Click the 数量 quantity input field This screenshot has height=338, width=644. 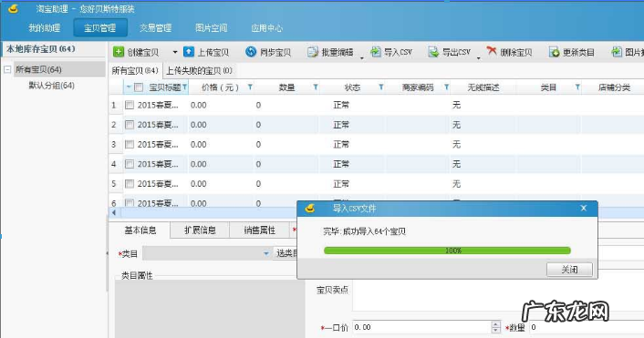[x=587, y=327]
